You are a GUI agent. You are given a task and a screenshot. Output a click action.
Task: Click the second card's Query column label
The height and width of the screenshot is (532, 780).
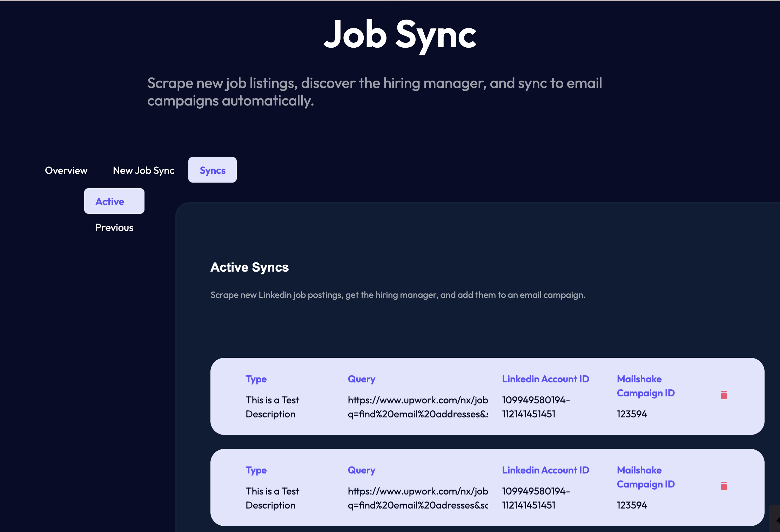(361, 470)
